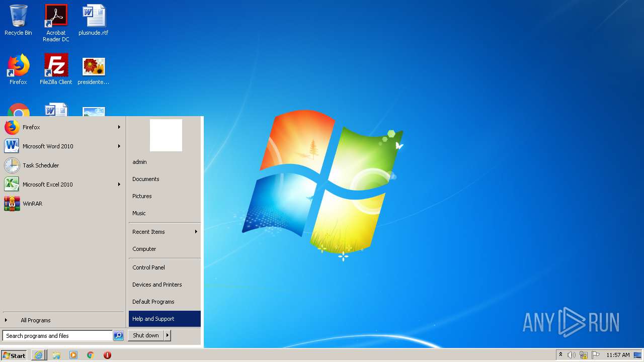
Task: Open Music library
Action: click(x=165, y=213)
